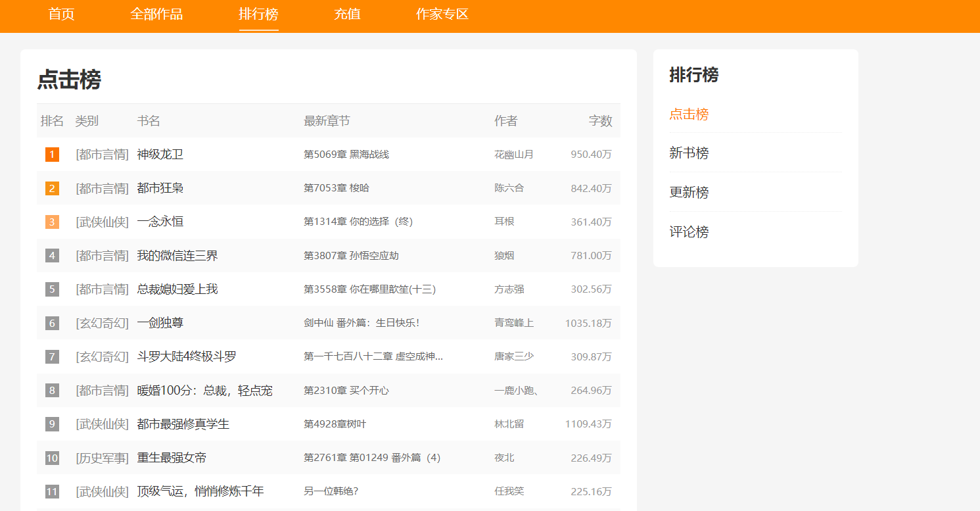This screenshot has height=511, width=980.
Task: Click author name 任我笑
Action: 509,491
